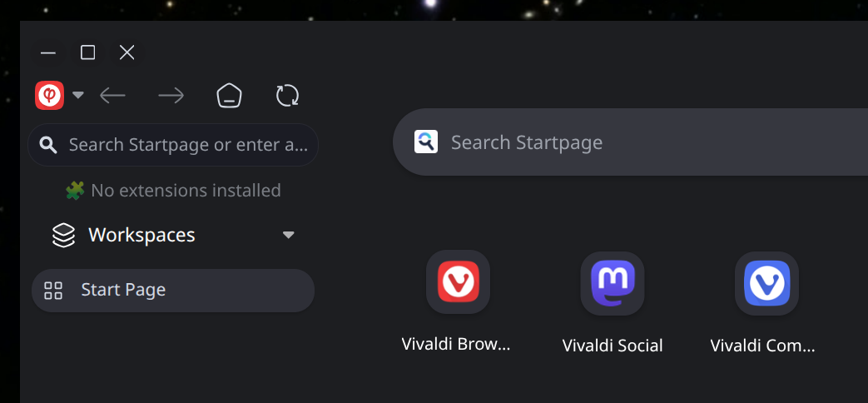
Task: Focus the 'Search Startpage or enter a...' address field
Action: point(173,145)
